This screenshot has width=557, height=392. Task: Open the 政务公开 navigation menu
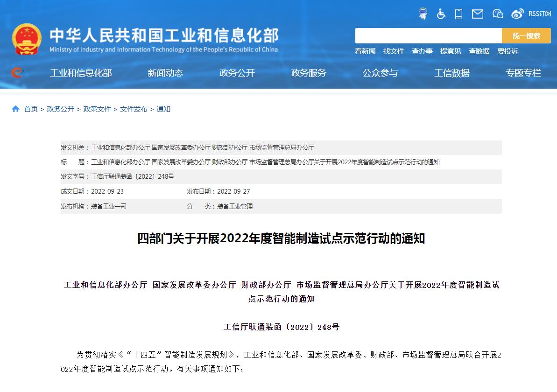(x=237, y=73)
